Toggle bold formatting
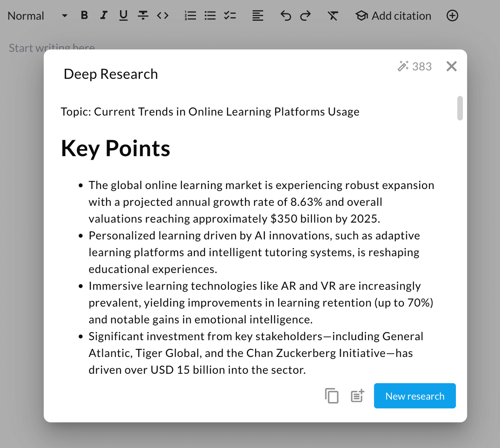The height and width of the screenshot is (448, 500). tap(84, 16)
